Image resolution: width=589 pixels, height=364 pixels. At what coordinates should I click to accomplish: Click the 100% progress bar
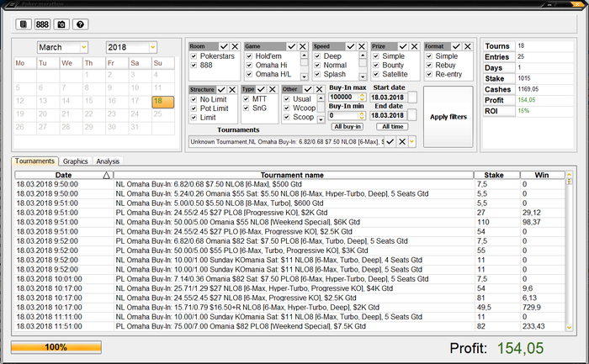[x=56, y=347]
